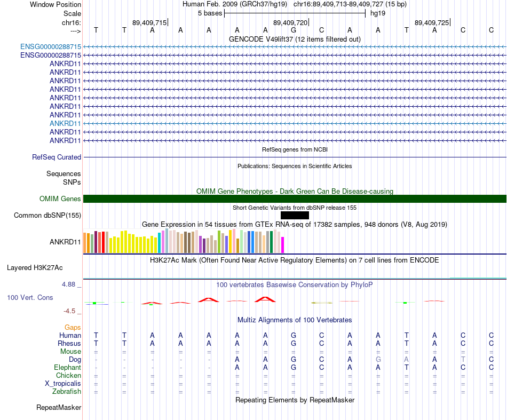The width and height of the screenshot is (507, 420).
Task: Open the H3K27Ac Mark ENCODE track title
Action: pyautogui.click(x=295, y=260)
